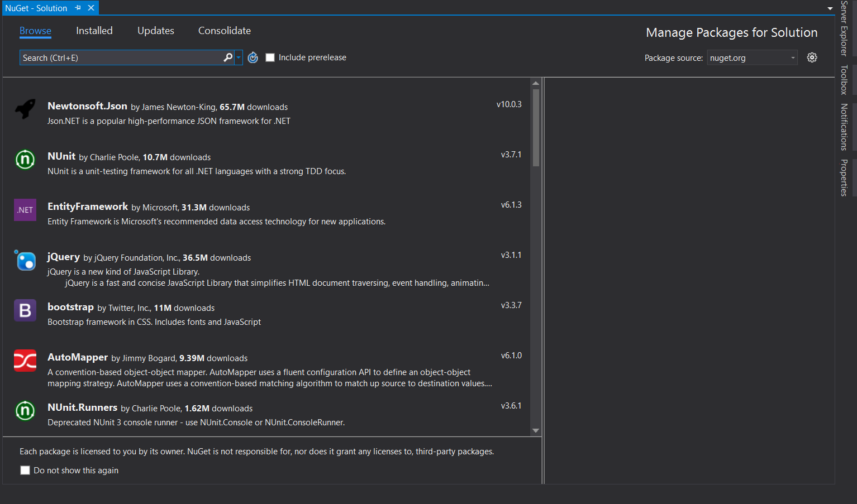Screen dimensions: 857x504
Task: Close the NuGet - Solution tab
Action: coord(91,8)
